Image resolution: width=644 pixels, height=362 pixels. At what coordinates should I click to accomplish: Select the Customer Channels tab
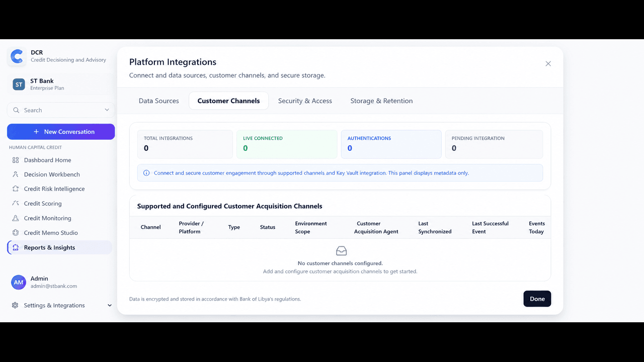click(x=228, y=101)
